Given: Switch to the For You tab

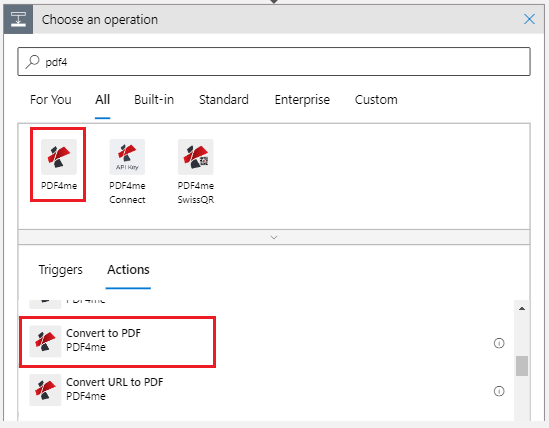Looking at the screenshot, I should [x=51, y=100].
